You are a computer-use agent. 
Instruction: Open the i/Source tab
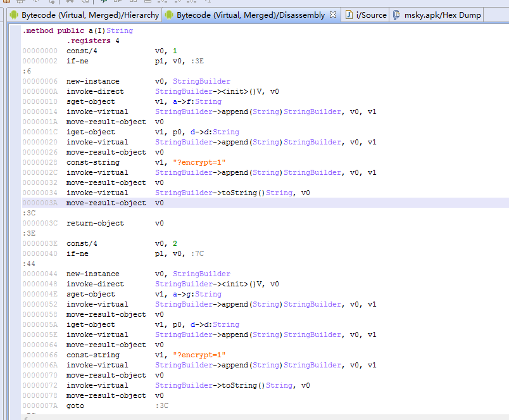(x=366, y=15)
